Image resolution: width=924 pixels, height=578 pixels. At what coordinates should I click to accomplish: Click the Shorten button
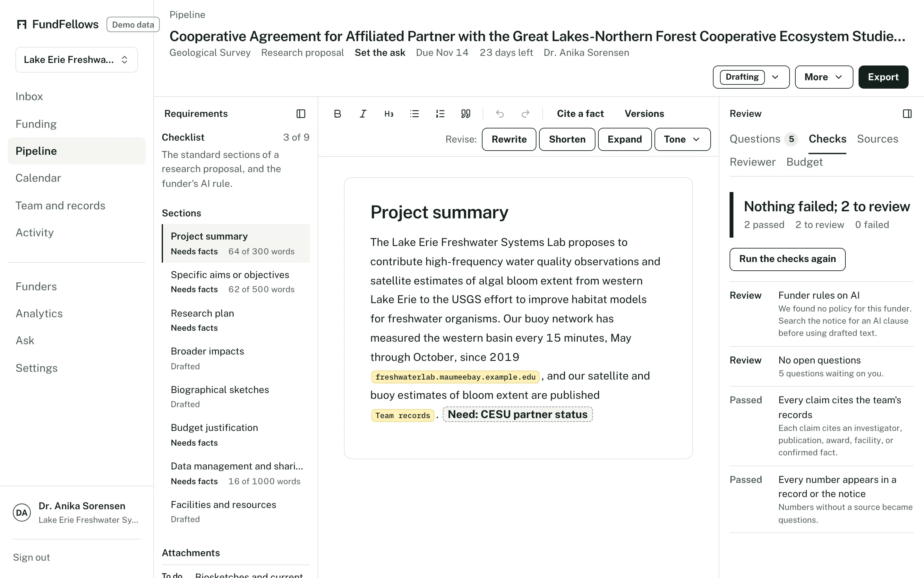coord(567,139)
